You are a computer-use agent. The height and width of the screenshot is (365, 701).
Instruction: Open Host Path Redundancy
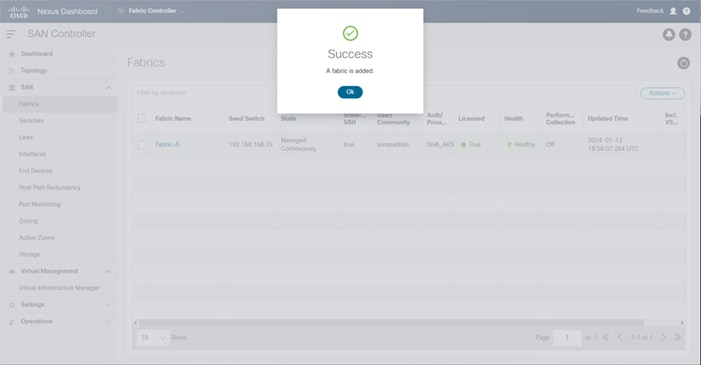click(50, 187)
